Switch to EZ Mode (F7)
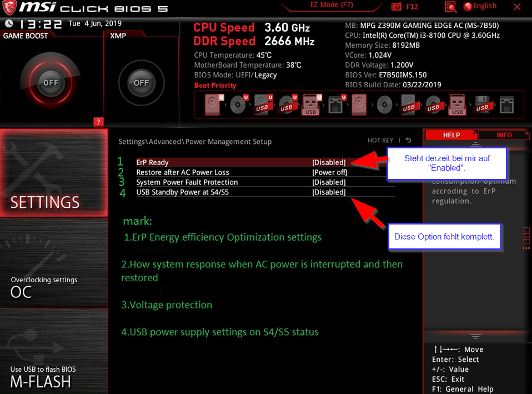The image size is (532, 394). 330,5
